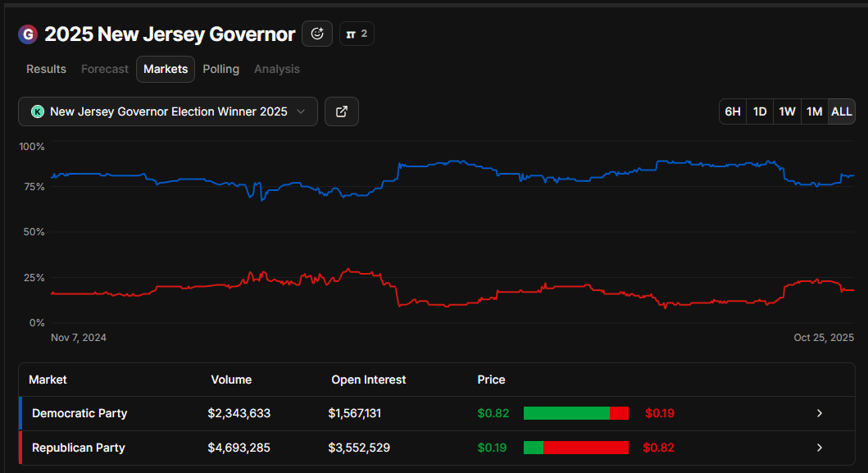The width and height of the screenshot is (868, 473).
Task: Set chart range to 1M
Action: (814, 111)
